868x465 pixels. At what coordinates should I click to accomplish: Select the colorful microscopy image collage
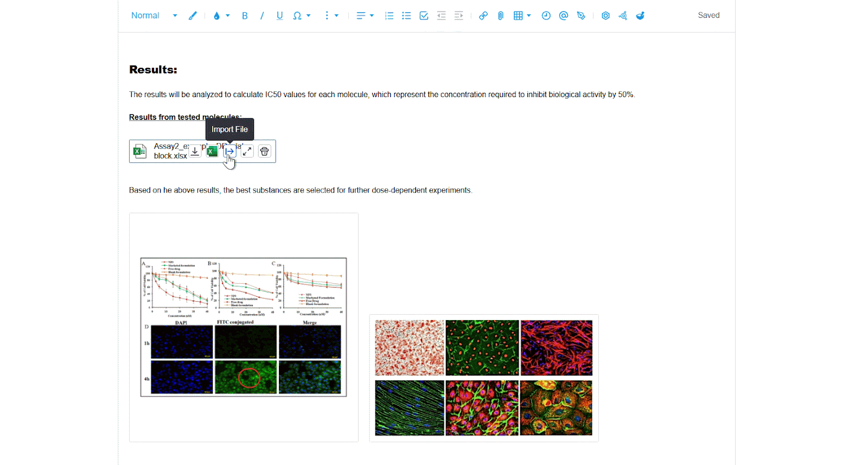point(483,378)
